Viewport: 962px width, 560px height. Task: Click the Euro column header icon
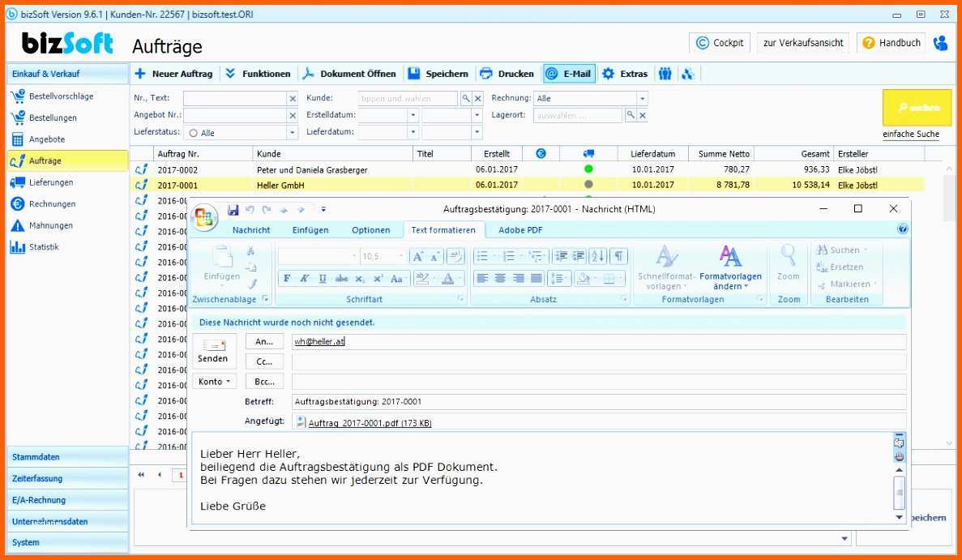(541, 153)
